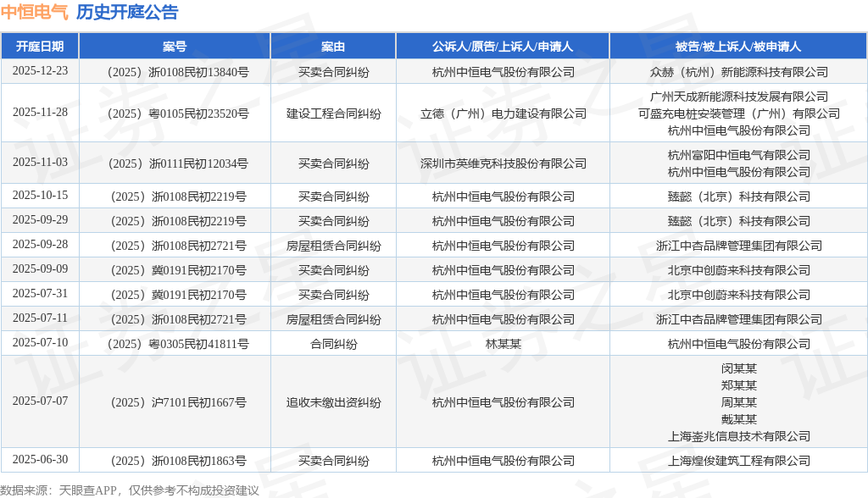
Task: Click the 合同纠纷 cause in 2025-07-10 row
Action: 333,344
